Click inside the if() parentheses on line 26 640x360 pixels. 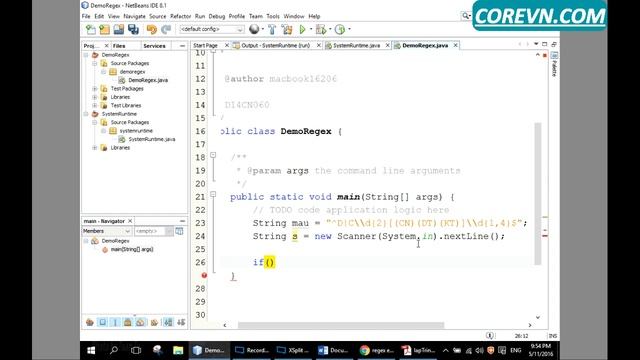coord(270,262)
